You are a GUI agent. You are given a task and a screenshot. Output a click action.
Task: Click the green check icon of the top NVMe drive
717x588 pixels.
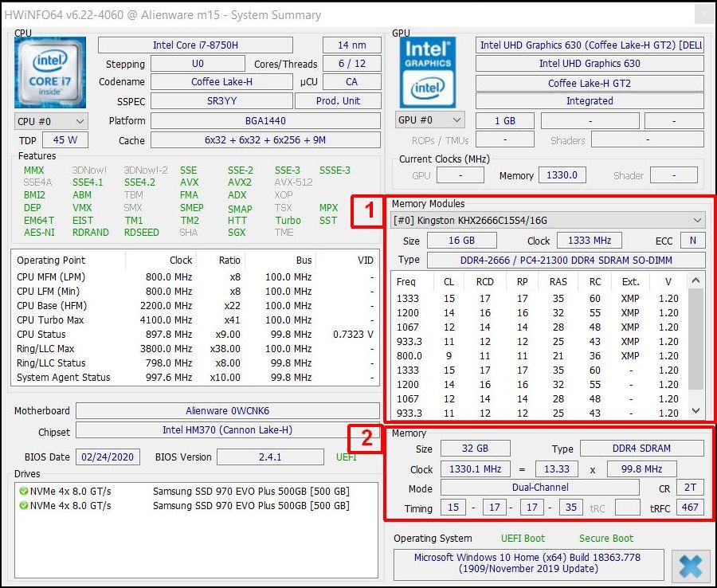click(x=24, y=492)
